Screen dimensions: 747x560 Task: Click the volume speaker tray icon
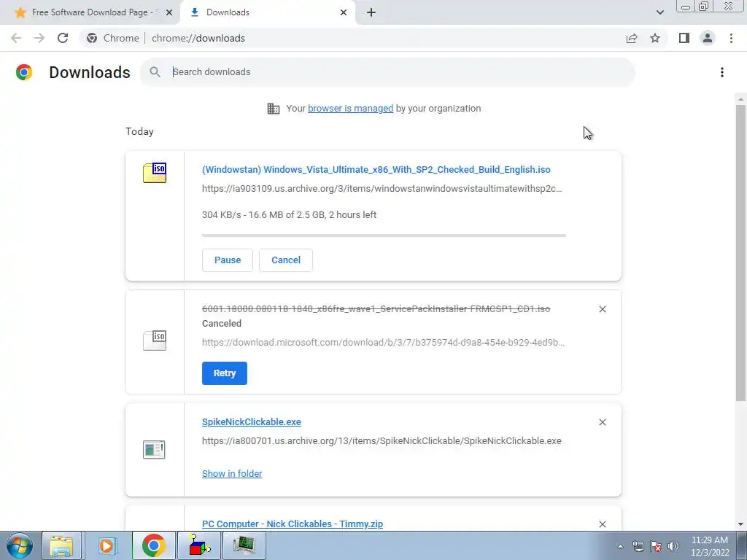point(673,546)
